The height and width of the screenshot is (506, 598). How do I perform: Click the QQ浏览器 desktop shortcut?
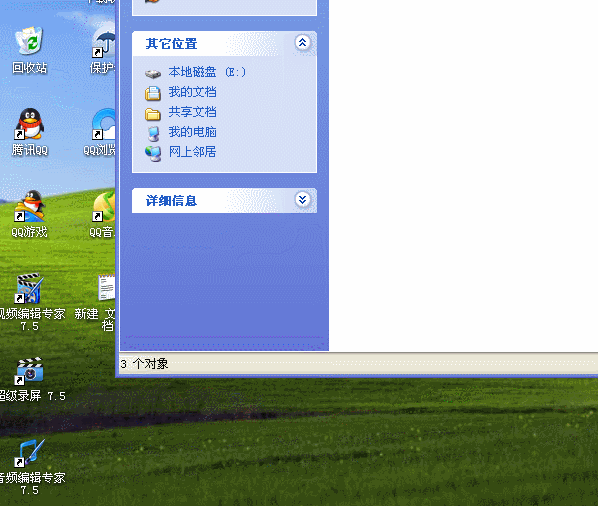point(100,132)
